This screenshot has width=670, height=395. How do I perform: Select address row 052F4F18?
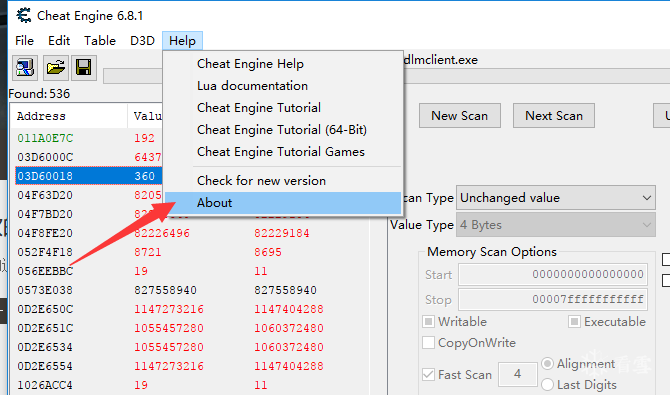tap(45, 252)
